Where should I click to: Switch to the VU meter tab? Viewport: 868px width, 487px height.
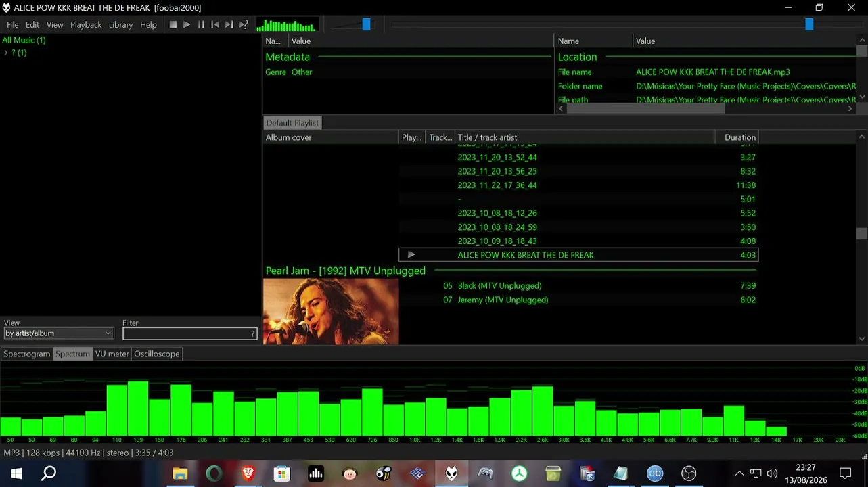(x=112, y=354)
